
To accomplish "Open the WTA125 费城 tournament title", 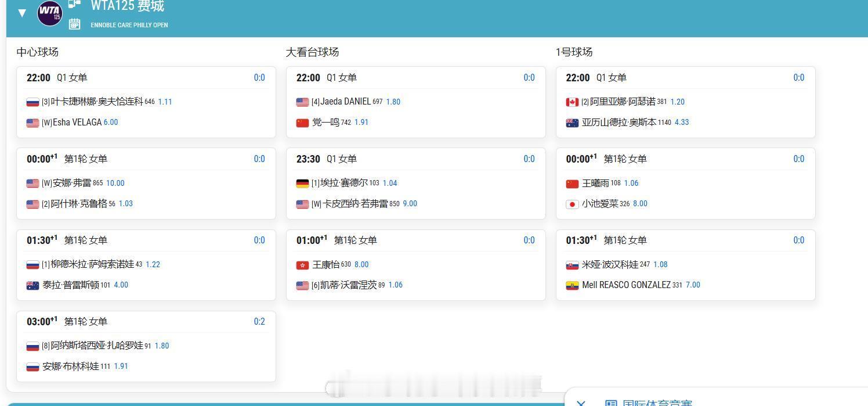I will pyautogui.click(x=128, y=6).
